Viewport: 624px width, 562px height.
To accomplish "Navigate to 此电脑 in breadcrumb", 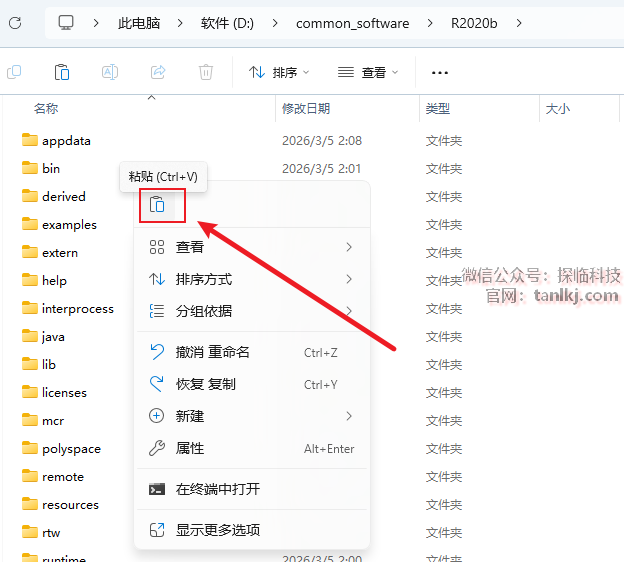I will (139, 23).
